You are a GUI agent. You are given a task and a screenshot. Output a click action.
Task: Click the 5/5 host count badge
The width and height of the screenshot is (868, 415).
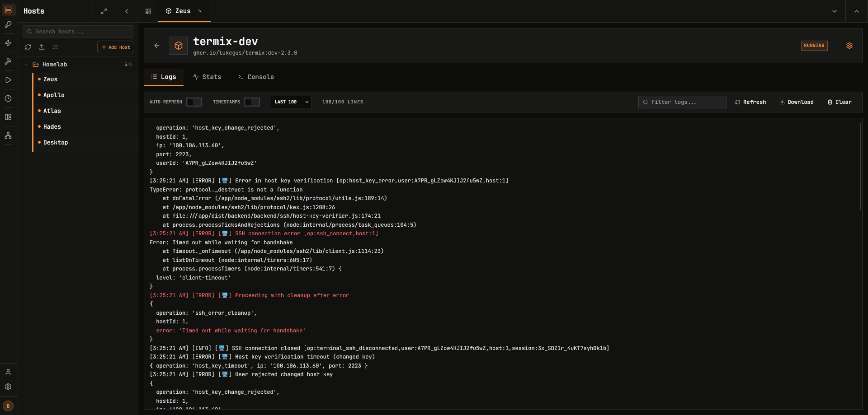pyautogui.click(x=128, y=65)
